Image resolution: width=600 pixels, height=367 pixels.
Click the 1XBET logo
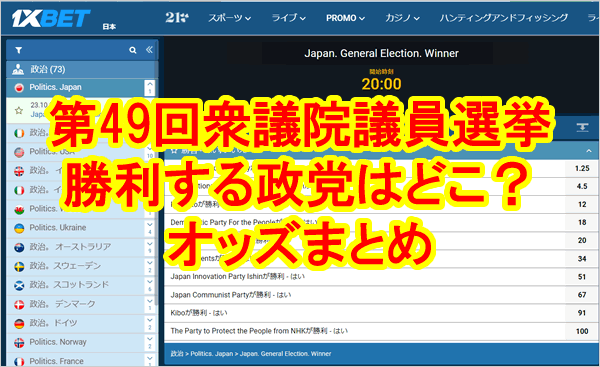[x=51, y=18]
